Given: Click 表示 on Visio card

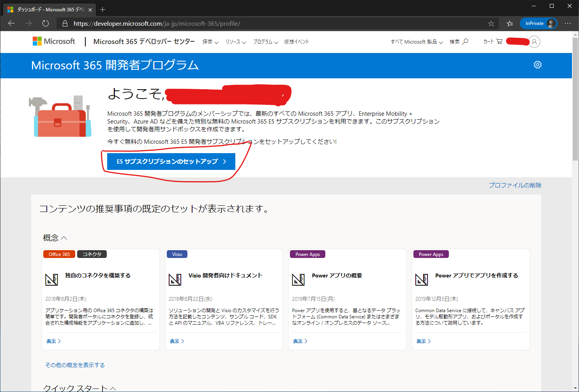Looking at the screenshot, I should (x=177, y=341).
